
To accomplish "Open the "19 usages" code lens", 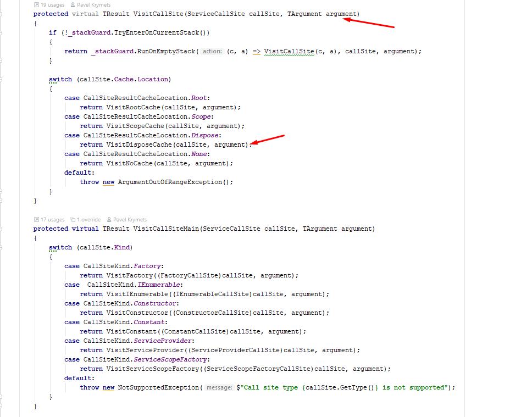I will 52,5.
